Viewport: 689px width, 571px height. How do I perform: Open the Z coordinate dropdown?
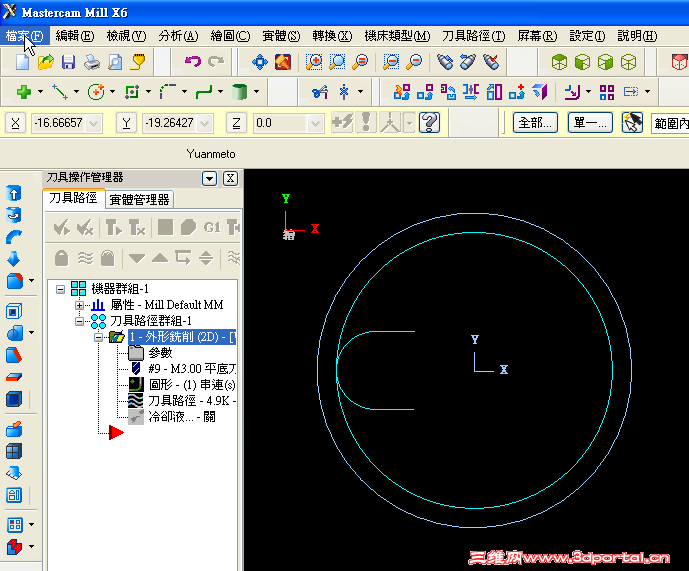click(315, 123)
